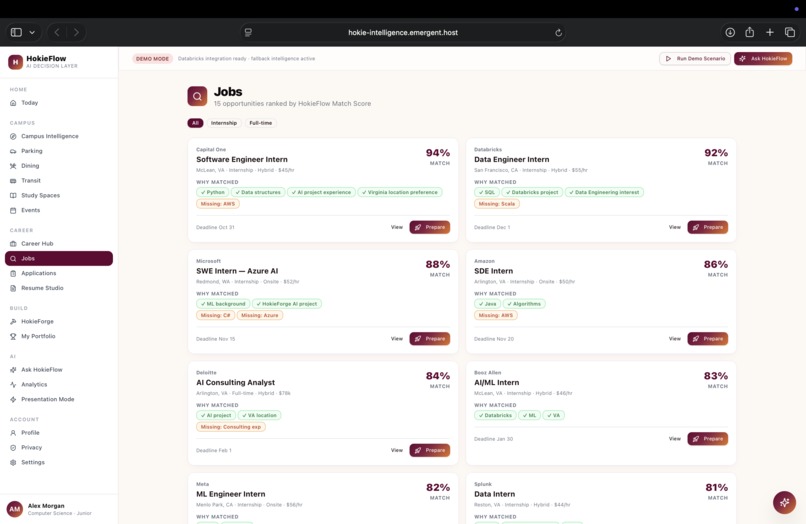Click the My Portfolio trophy icon
806x524 pixels.
click(x=13, y=336)
